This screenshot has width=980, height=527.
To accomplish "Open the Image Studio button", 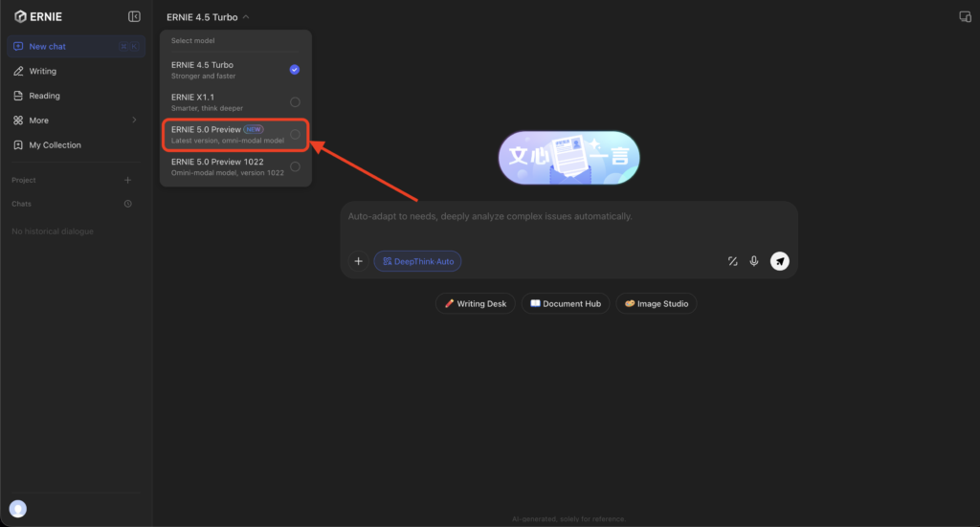I will [656, 303].
